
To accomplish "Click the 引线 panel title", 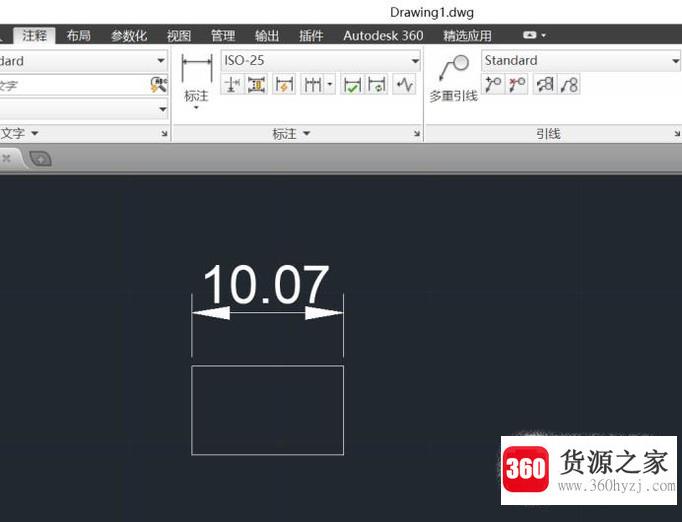I will tap(548, 134).
